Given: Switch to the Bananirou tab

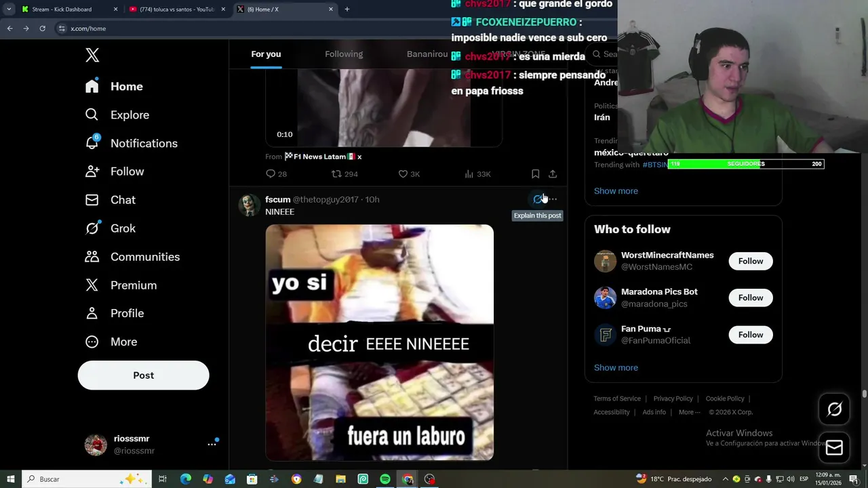Looking at the screenshot, I should 427,54.
